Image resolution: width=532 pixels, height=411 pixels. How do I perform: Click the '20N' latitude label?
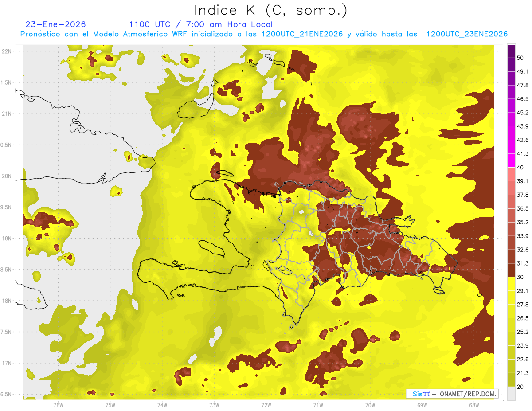tap(7, 176)
